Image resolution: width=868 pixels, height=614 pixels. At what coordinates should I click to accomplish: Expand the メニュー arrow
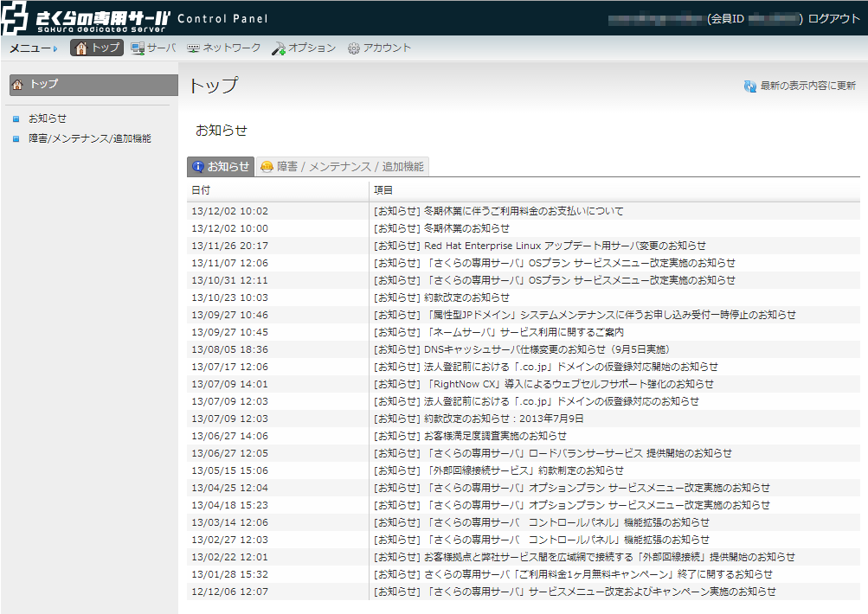point(55,49)
